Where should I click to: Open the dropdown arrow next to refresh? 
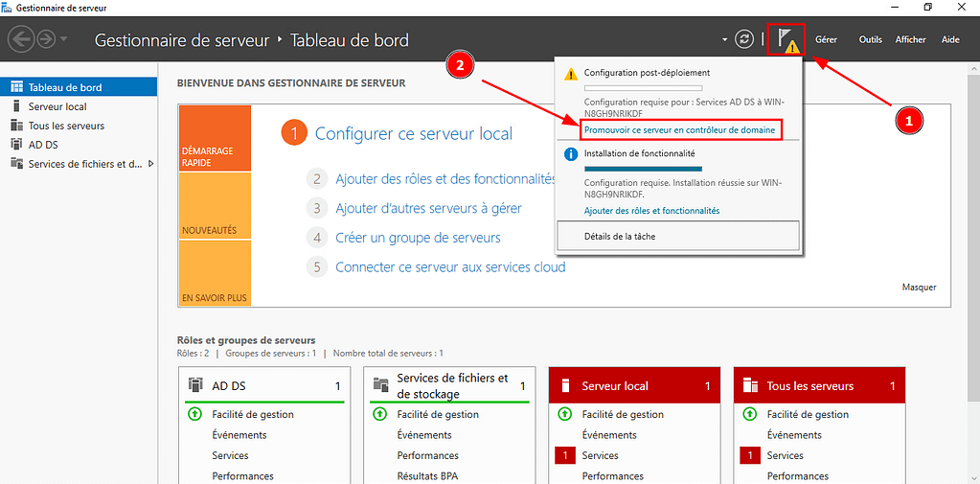(x=725, y=40)
